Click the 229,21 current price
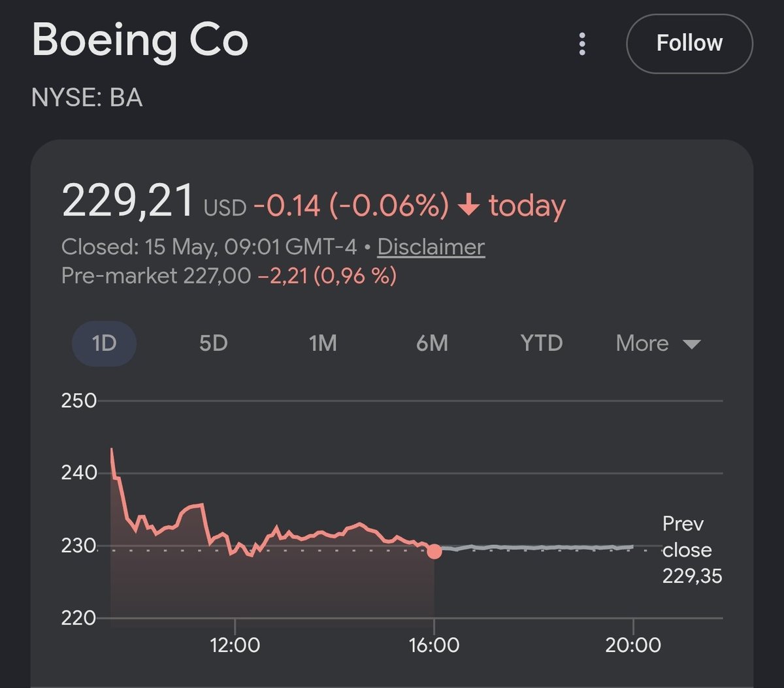Image resolution: width=784 pixels, height=688 pixels. [128, 201]
